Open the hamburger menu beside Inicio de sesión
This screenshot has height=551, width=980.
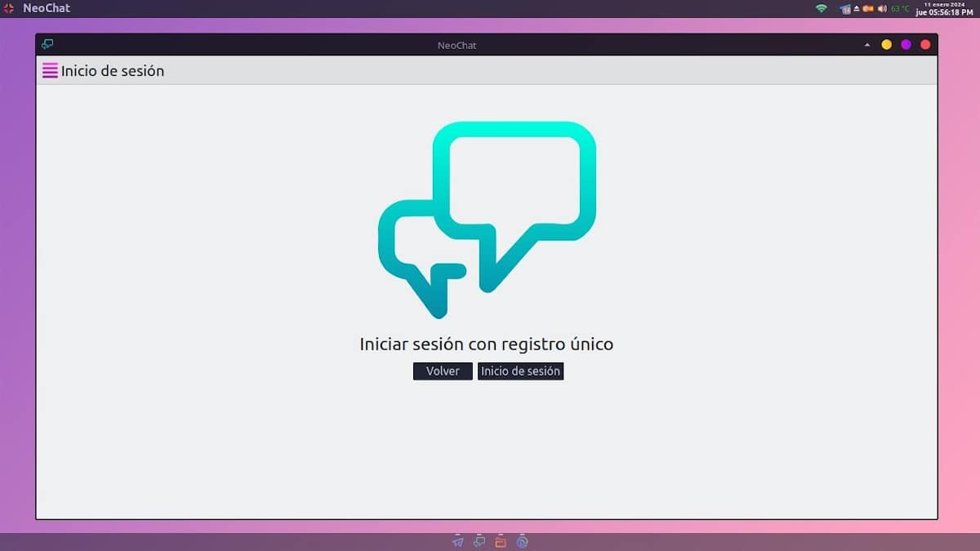click(50, 71)
